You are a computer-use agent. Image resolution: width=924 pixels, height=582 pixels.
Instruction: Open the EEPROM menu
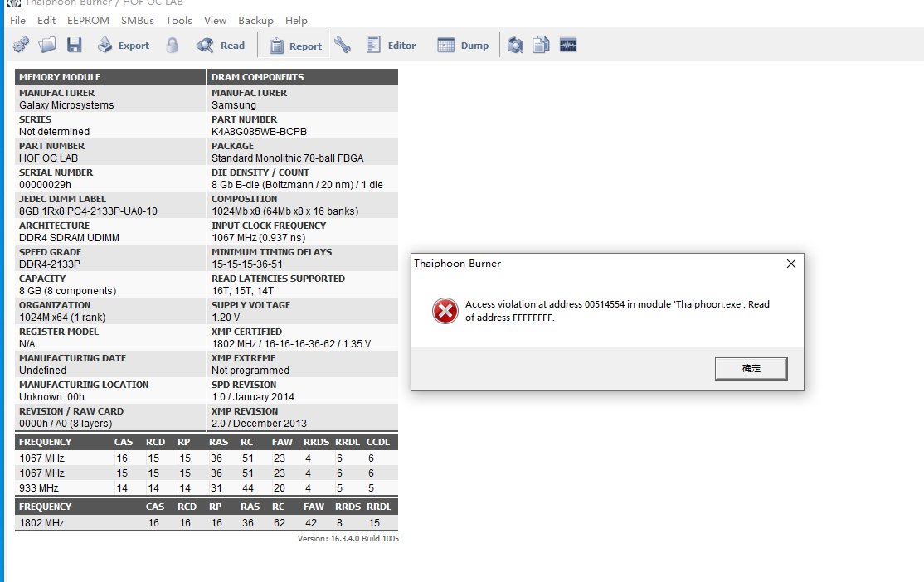coord(88,20)
